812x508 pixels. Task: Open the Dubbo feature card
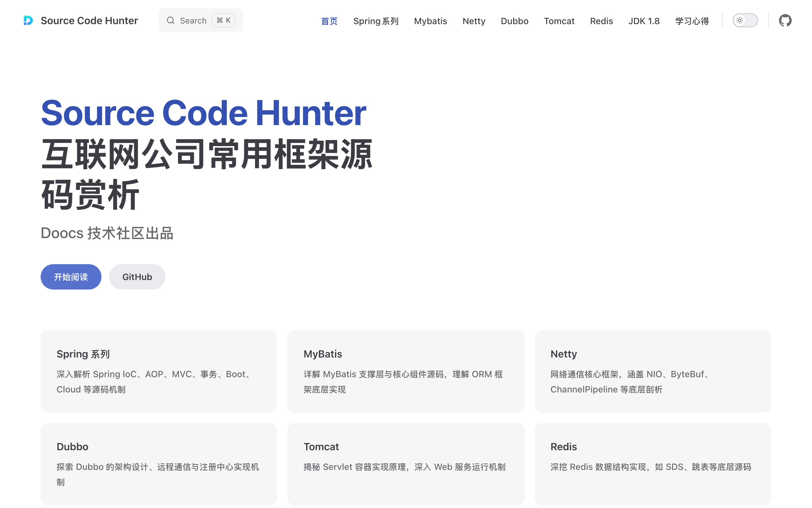(159, 464)
